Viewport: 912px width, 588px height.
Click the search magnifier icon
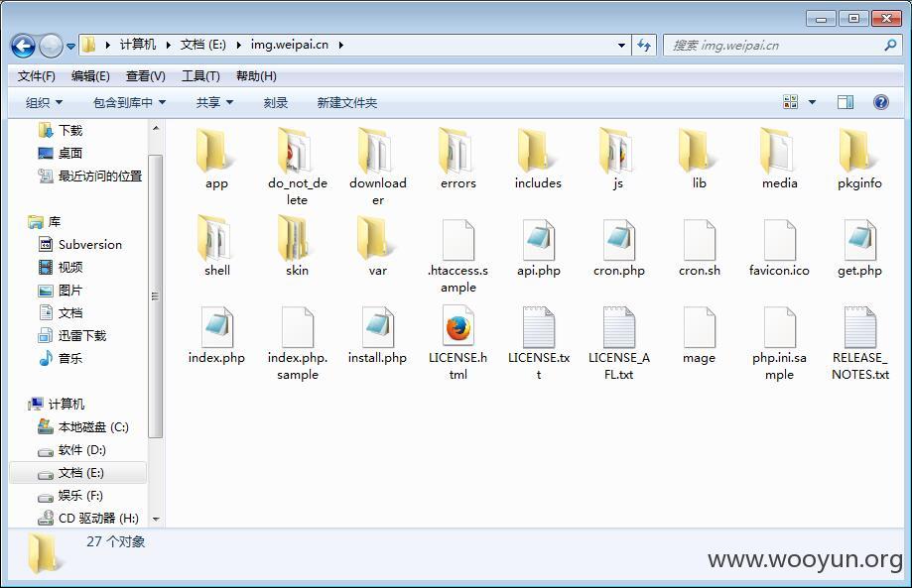click(890, 45)
